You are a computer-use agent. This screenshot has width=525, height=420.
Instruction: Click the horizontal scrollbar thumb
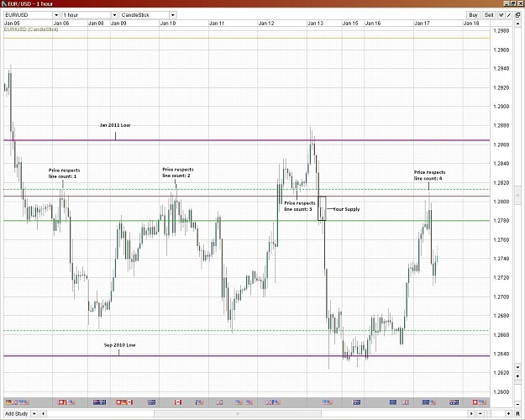click(238, 414)
